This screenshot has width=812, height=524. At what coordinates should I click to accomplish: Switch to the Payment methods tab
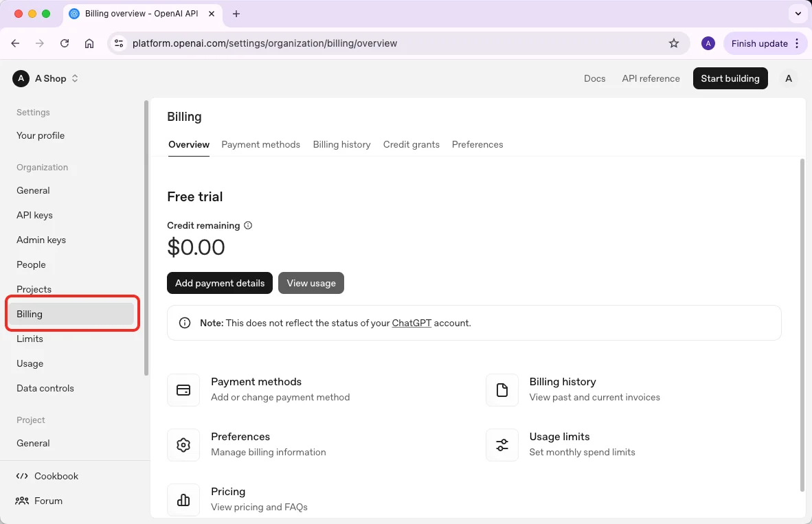[x=260, y=144]
